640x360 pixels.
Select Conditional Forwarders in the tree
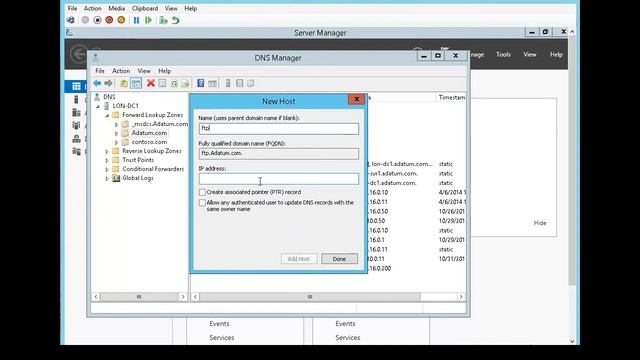(x=153, y=169)
